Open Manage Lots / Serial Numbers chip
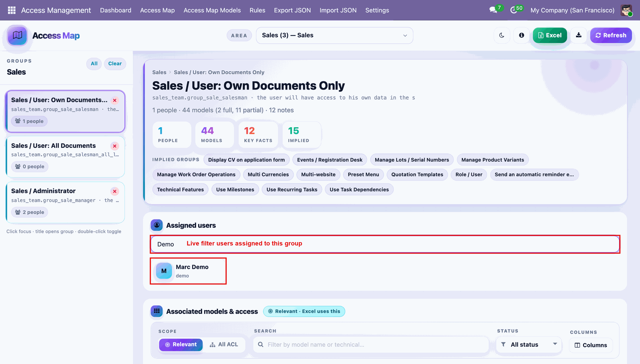 pos(412,160)
